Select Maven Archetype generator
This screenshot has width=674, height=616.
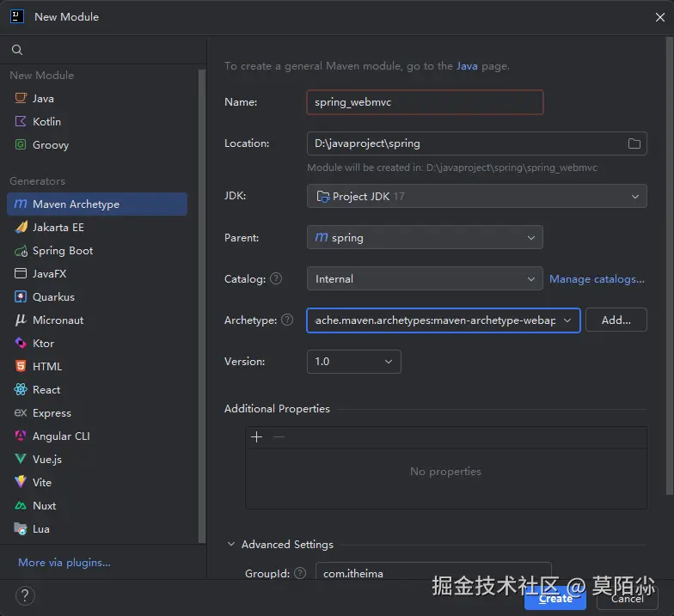tap(97, 204)
